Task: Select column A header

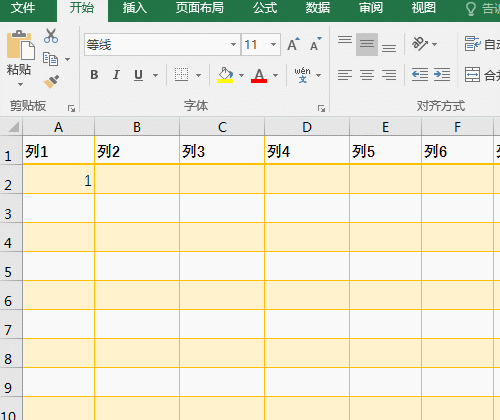Action: pyautogui.click(x=59, y=127)
